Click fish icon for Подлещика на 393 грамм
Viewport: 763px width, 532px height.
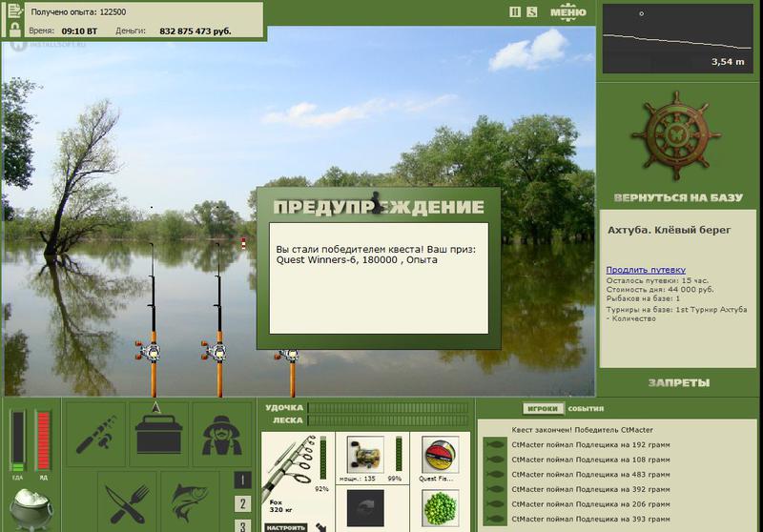click(495, 519)
